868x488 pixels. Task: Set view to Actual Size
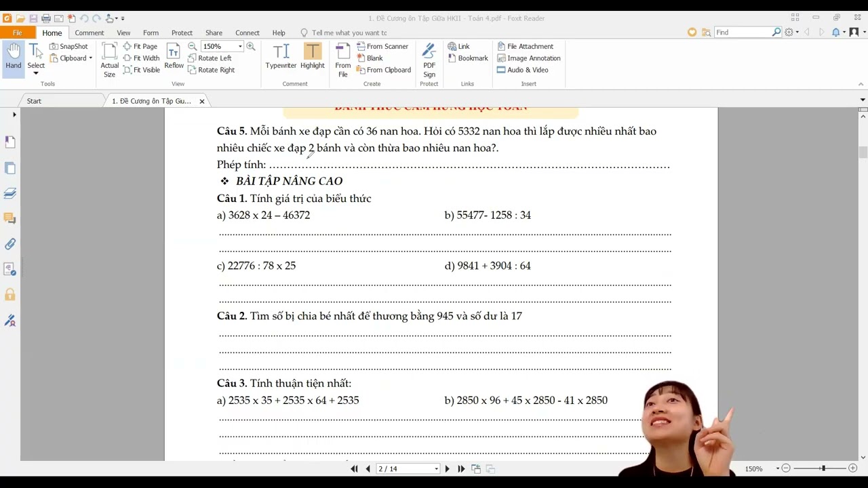coord(109,60)
